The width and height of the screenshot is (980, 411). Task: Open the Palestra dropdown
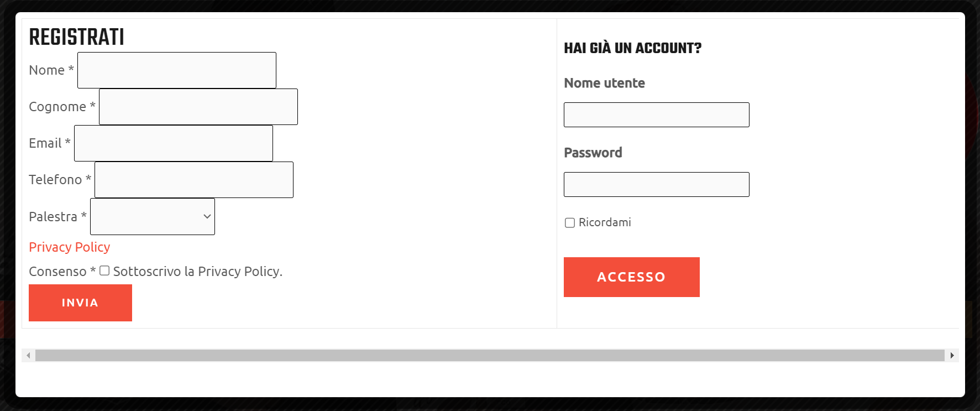click(153, 216)
